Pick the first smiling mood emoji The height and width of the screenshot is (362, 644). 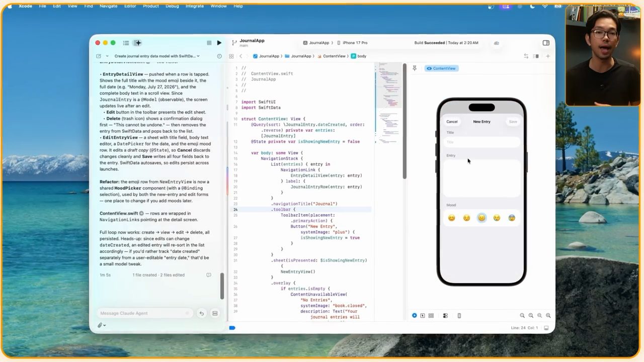451,218
